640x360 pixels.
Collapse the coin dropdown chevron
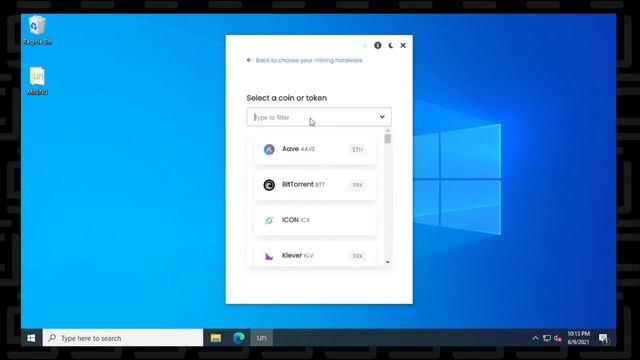(382, 117)
